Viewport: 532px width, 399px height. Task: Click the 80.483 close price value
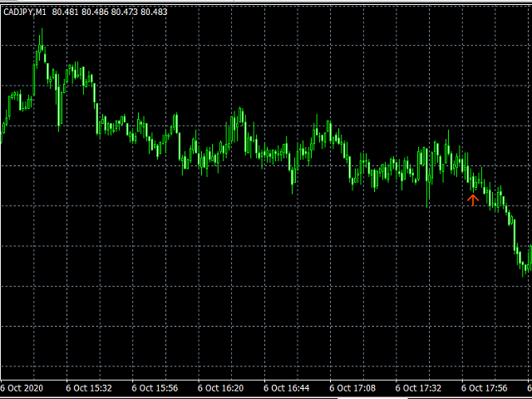tap(154, 12)
